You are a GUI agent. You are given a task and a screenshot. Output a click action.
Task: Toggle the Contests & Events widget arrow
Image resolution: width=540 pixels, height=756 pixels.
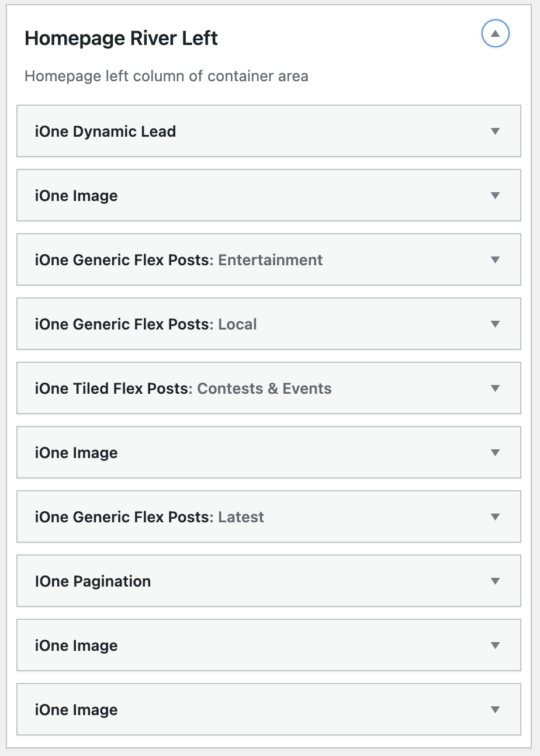[x=496, y=389]
